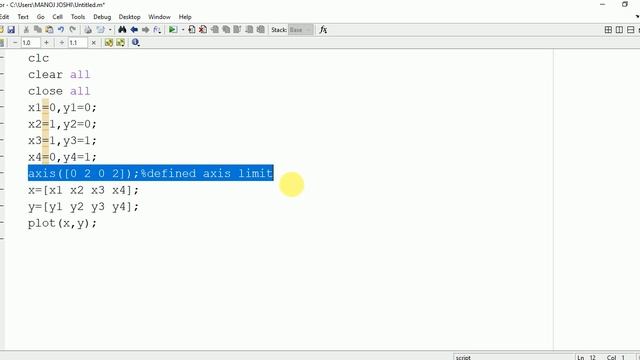Screen dimensions: 640x360
Task: Open the Go menu
Action: pos(40,17)
